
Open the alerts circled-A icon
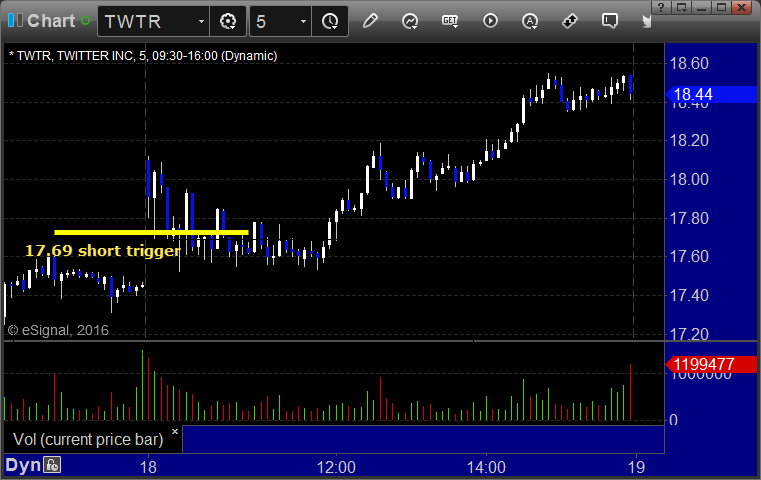[530, 21]
